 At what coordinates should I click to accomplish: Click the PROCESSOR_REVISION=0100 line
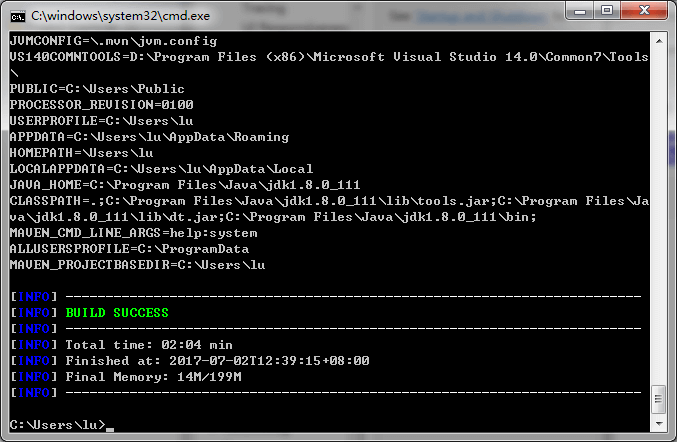(x=101, y=105)
